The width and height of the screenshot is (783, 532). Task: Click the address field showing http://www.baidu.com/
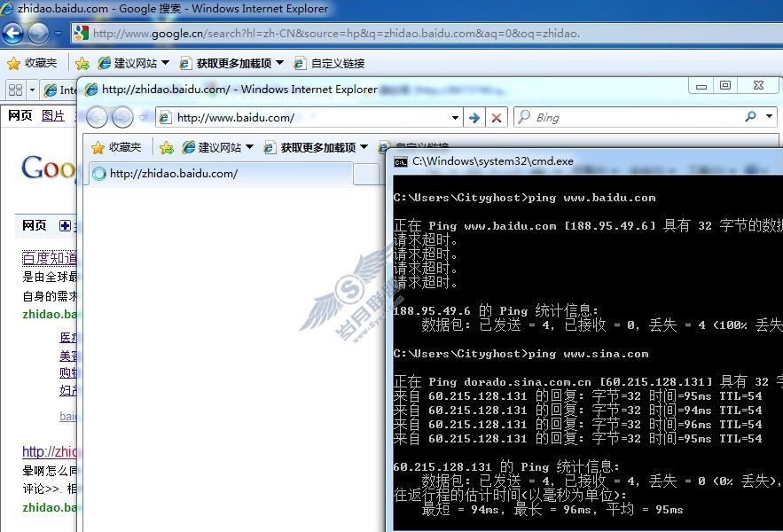tap(309, 117)
